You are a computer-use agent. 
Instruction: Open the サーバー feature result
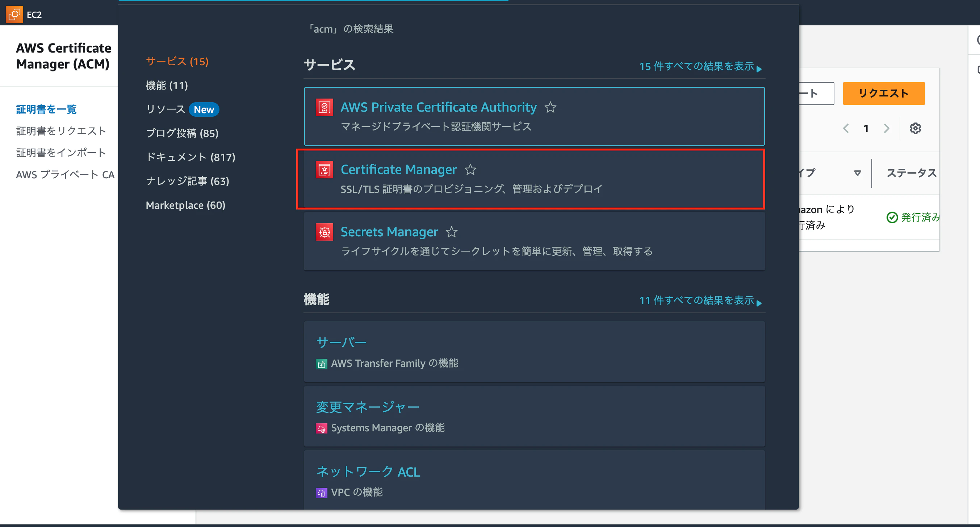[341, 342]
